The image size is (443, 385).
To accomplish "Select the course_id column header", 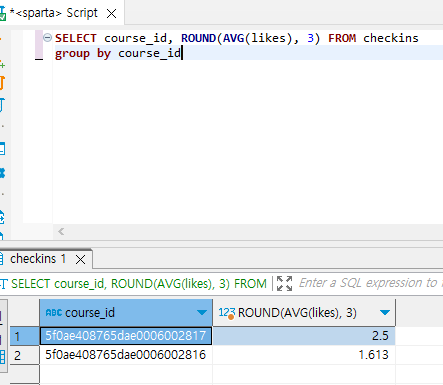I will point(126,313).
